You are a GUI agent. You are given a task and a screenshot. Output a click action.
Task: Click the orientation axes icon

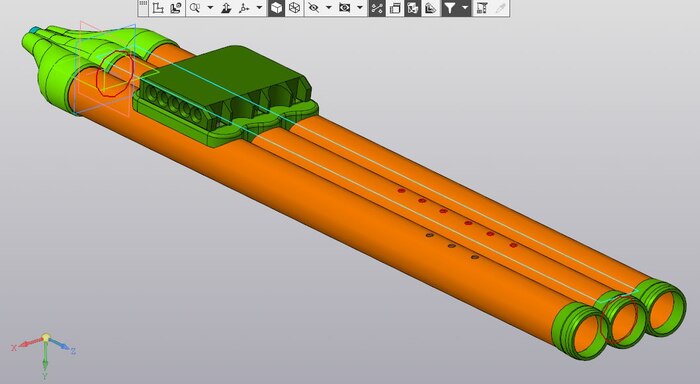coord(244,8)
